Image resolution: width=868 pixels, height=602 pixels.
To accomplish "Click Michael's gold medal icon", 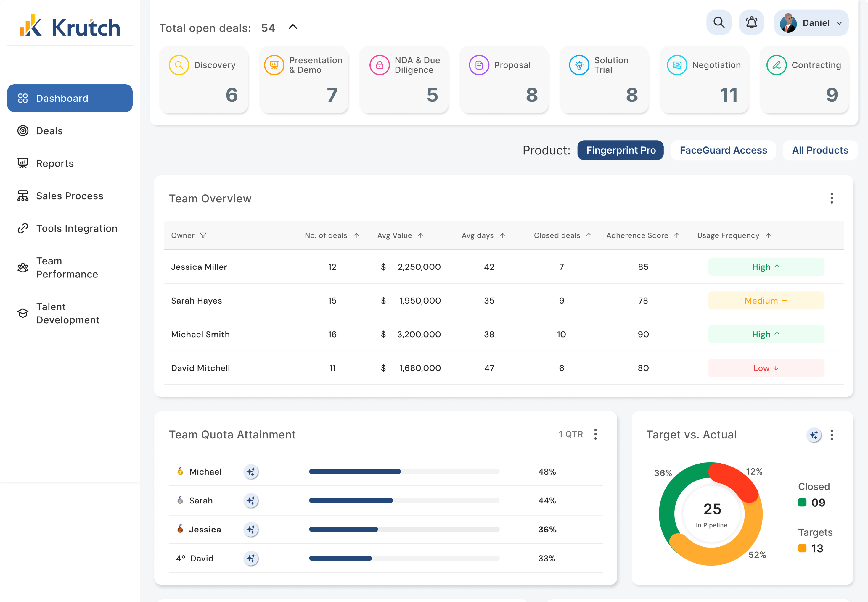I will [x=180, y=471].
